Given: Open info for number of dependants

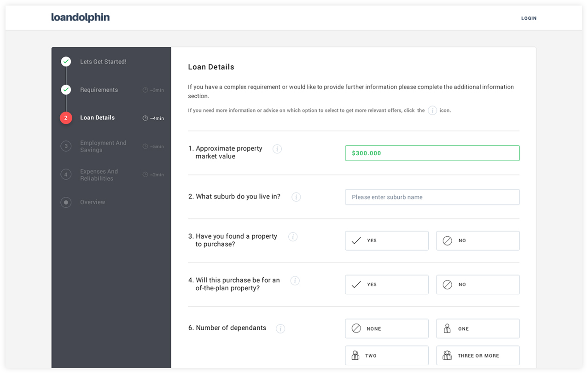Looking at the screenshot, I should tap(280, 329).
